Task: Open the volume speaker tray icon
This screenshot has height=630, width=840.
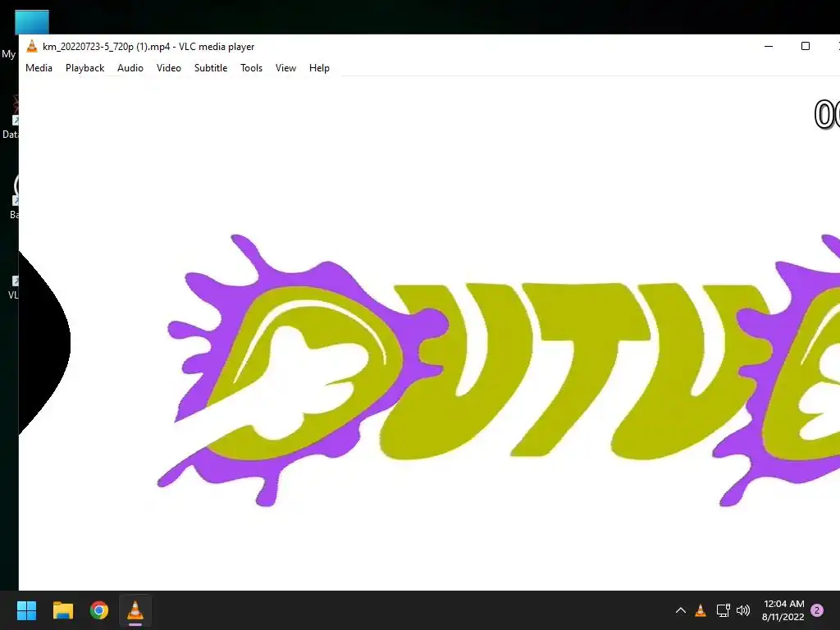Action: [743, 610]
